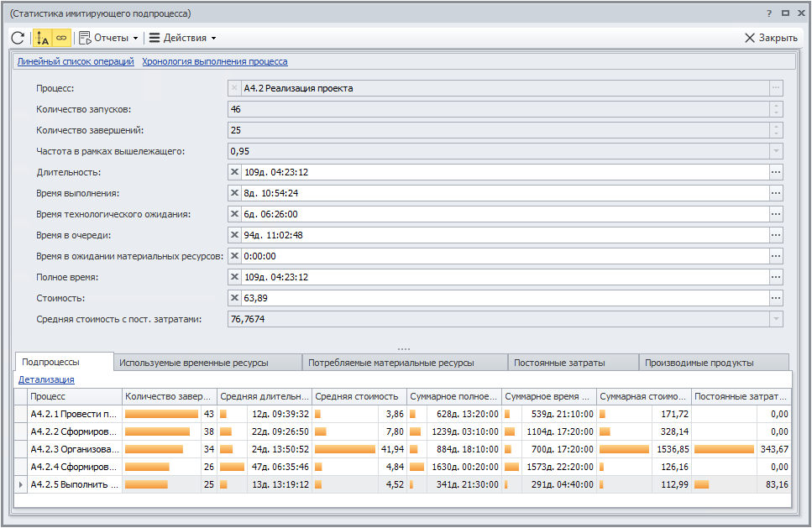Clear the Стоимость field with its X icon
Screen dimensions: 812x528
point(235,298)
